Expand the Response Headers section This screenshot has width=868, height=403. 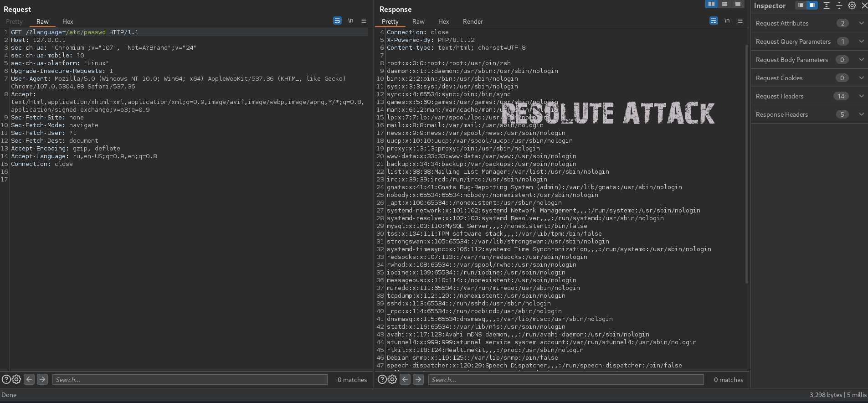[x=809, y=114]
